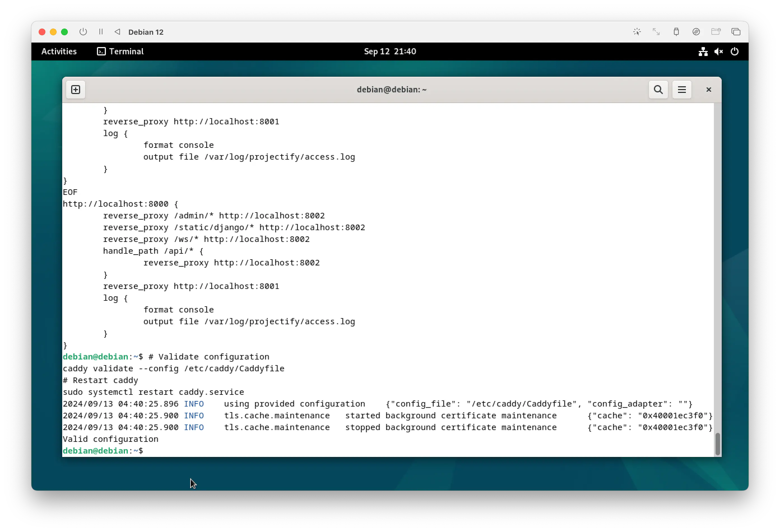The width and height of the screenshot is (780, 532).
Task: Click 'reverse_proxy /admin/* http://localhost:8002' line
Action: [214, 216]
